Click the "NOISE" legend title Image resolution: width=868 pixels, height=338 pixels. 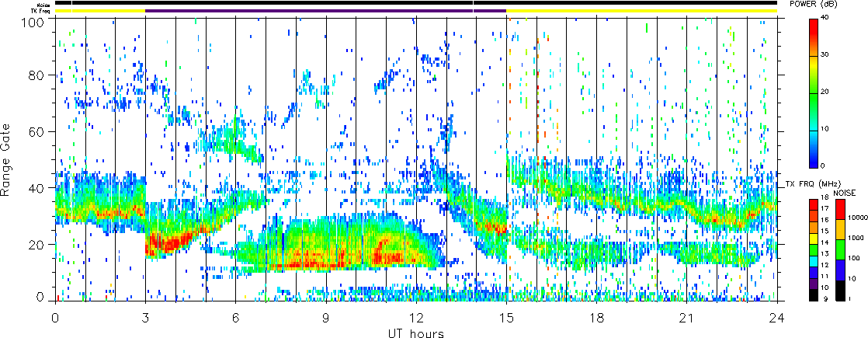[x=845, y=193]
